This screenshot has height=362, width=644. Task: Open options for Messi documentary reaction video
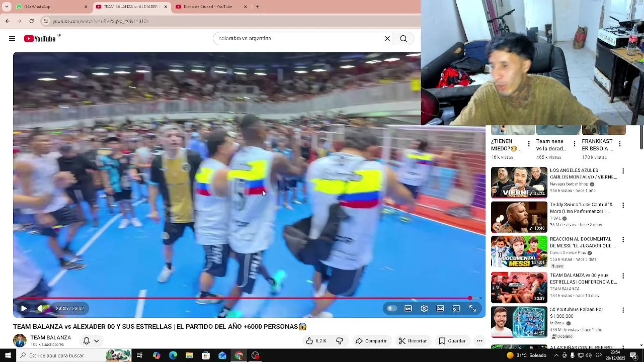623,240
